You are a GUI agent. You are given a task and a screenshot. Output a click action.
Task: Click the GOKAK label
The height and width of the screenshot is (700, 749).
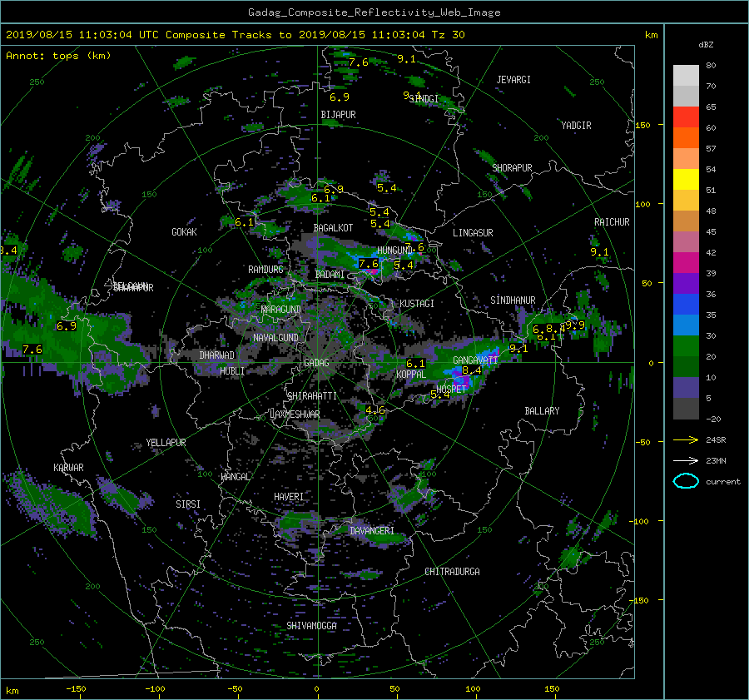(185, 232)
